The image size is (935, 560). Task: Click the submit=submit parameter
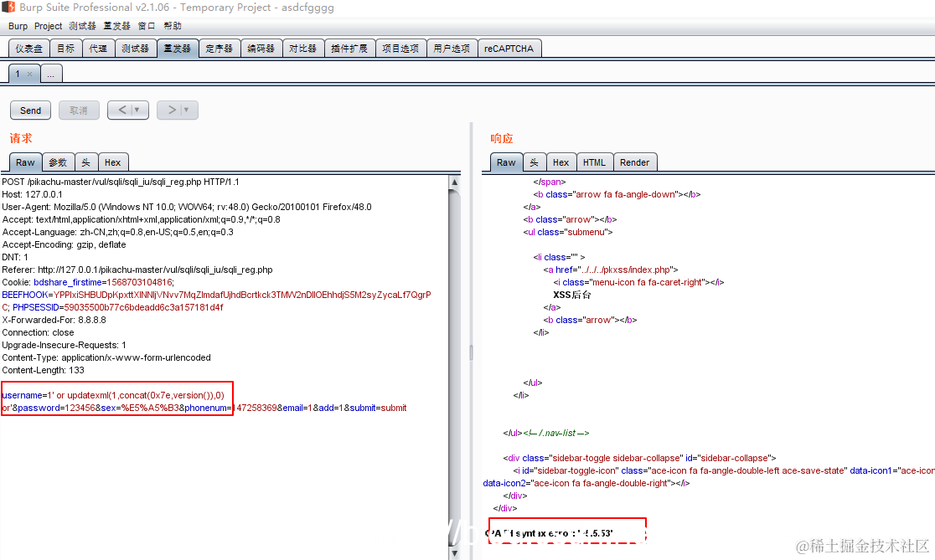[x=378, y=408]
